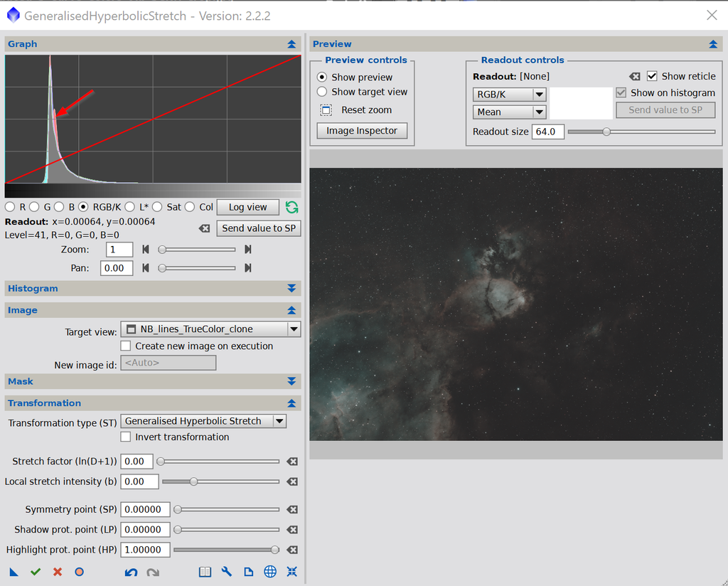Expand the Mask section

click(x=291, y=381)
